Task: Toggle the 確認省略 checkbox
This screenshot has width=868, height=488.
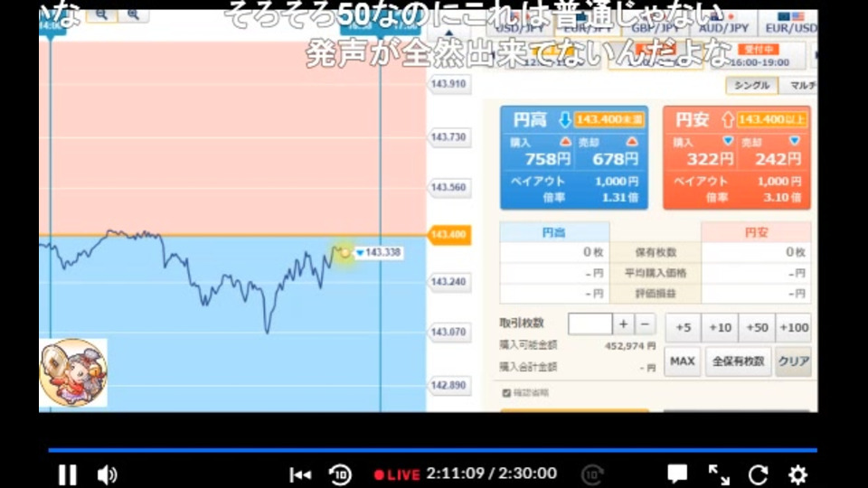Action: tap(506, 393)
